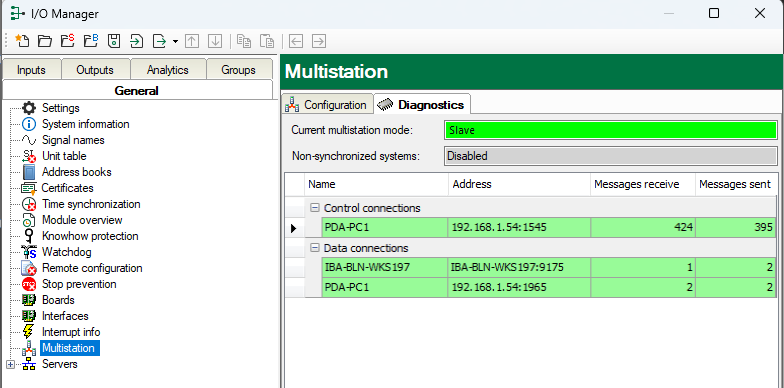Click the Save configuration disk icon

[x=114, y=41]
